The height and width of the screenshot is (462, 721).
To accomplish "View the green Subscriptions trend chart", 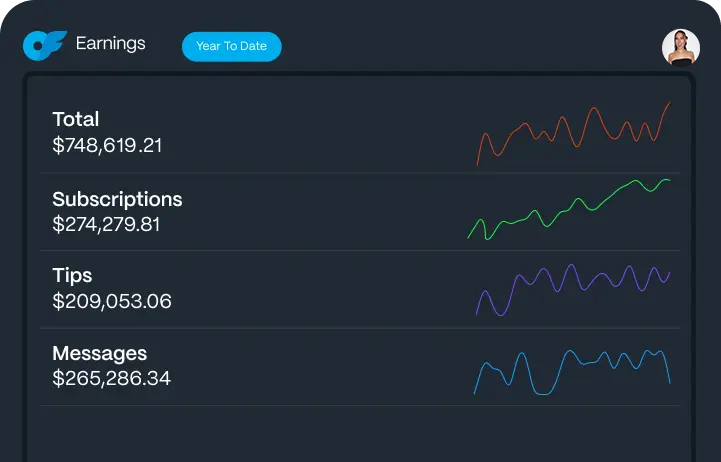I will coord(569,210).
